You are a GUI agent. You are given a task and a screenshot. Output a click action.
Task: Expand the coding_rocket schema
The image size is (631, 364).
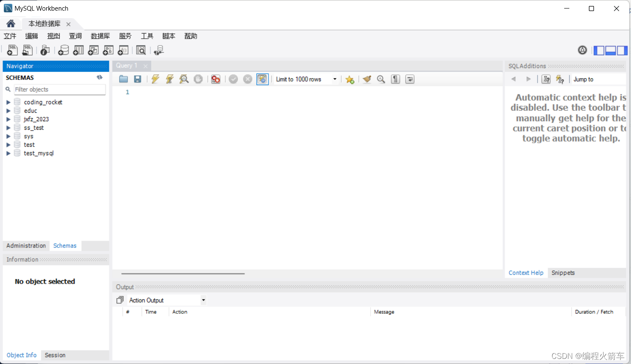tap(8, 102)
